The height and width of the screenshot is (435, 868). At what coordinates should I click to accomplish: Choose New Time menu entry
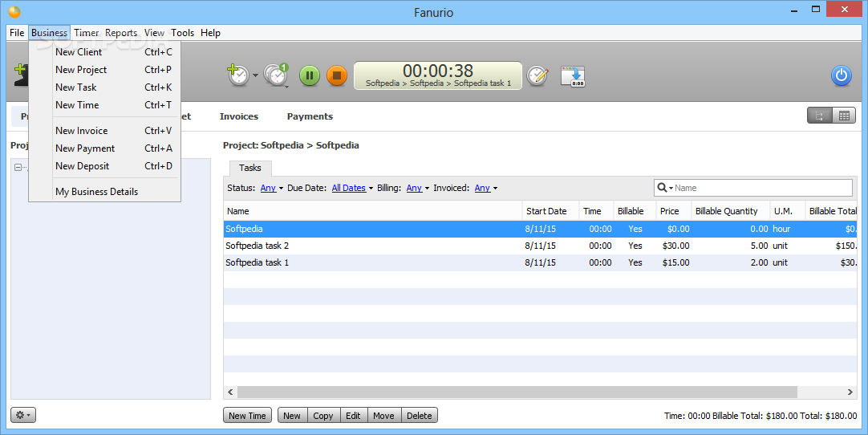104,105
